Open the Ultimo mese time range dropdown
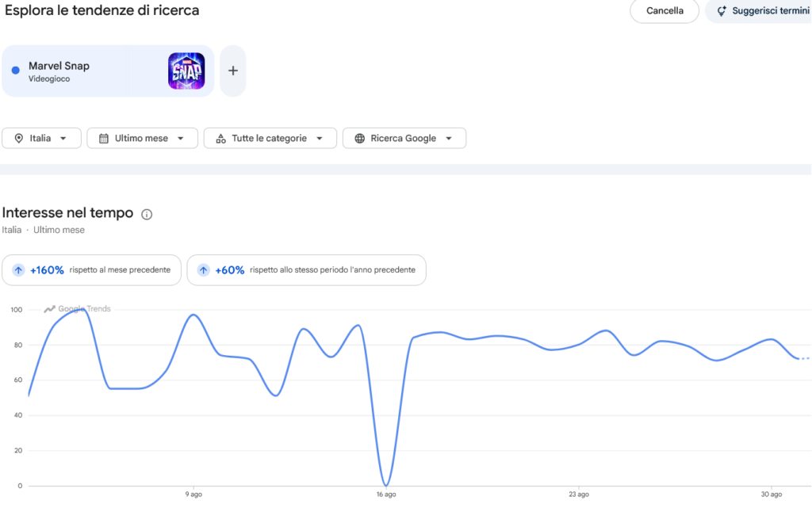This screenshot has height=527, width=812. pyautogui.click(x=143, y=138)
